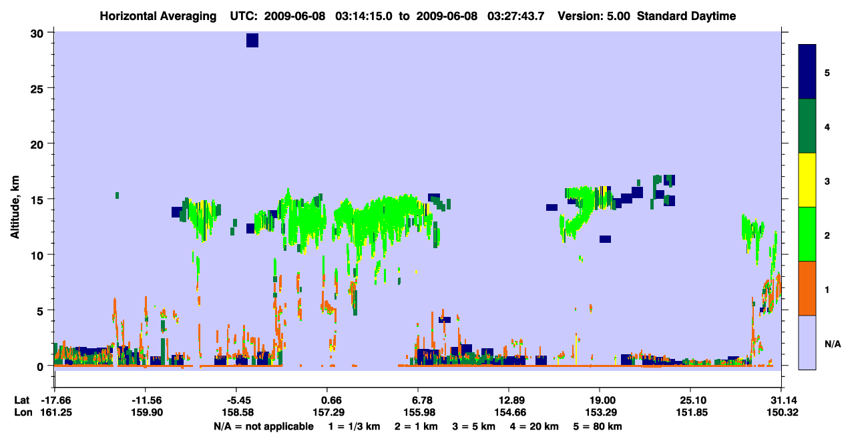This screenshot has width=868, height=445.
Task: Click the y-axis tick label 15
Action: click(38, 199)
